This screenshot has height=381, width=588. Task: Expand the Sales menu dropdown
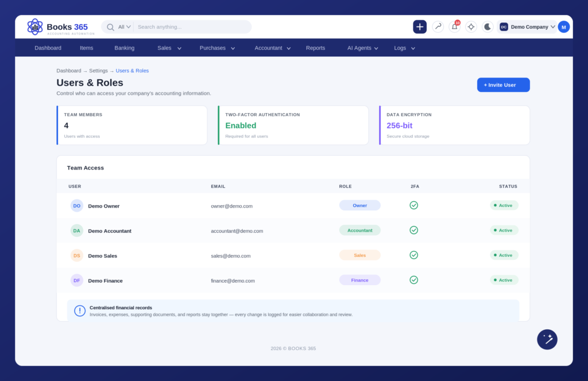pos(169,48)
